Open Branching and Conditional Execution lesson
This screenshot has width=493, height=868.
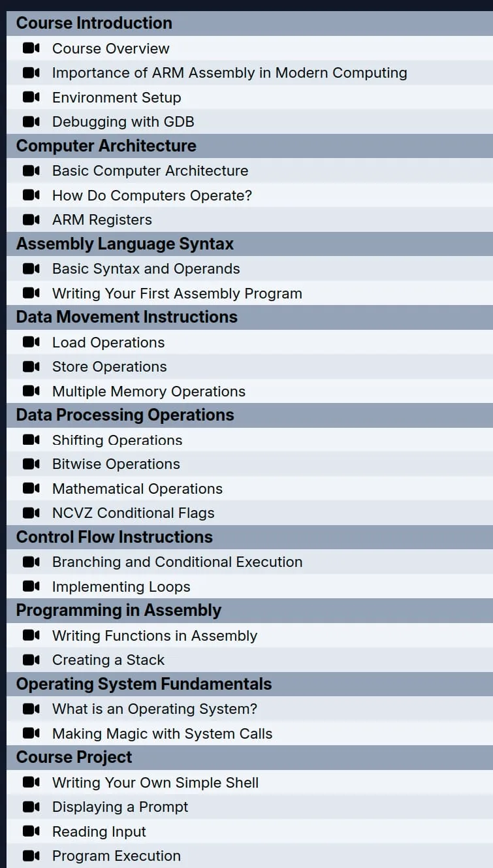(x=249, y=562)
